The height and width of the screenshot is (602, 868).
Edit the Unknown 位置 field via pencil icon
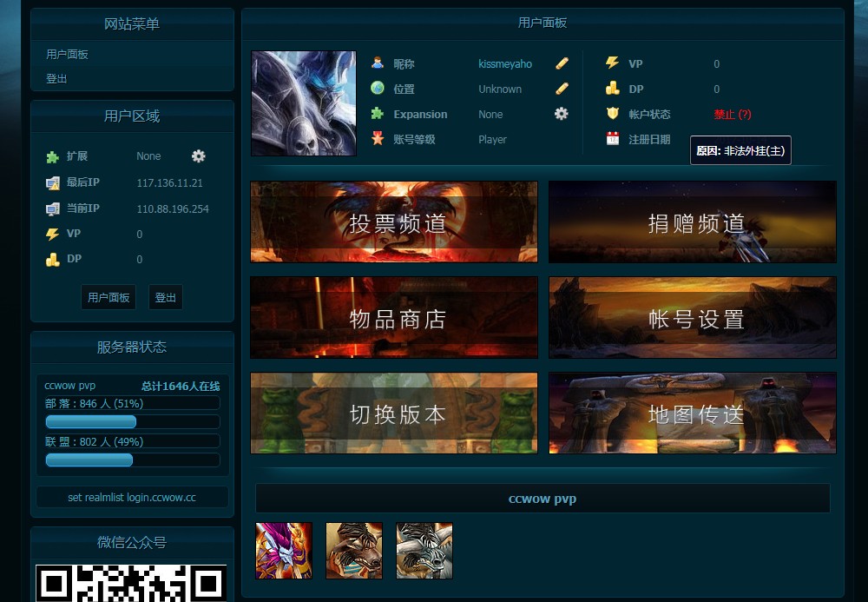point(561,88)
